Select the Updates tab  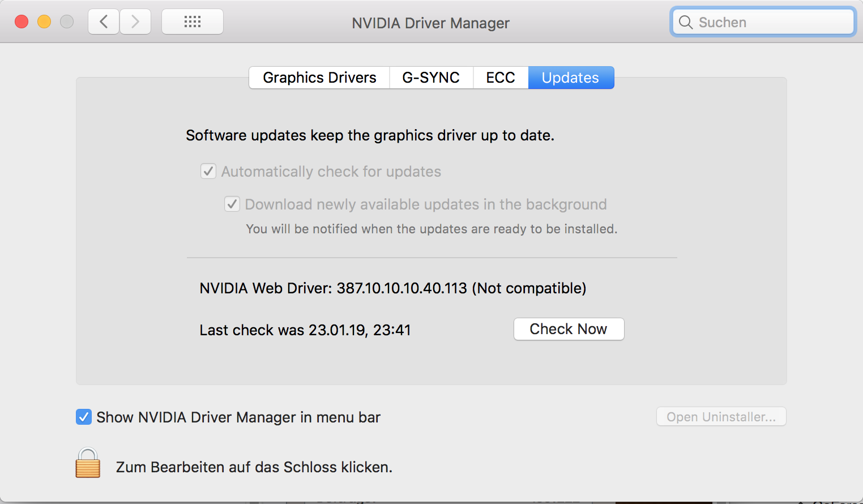tap(570, 78)
